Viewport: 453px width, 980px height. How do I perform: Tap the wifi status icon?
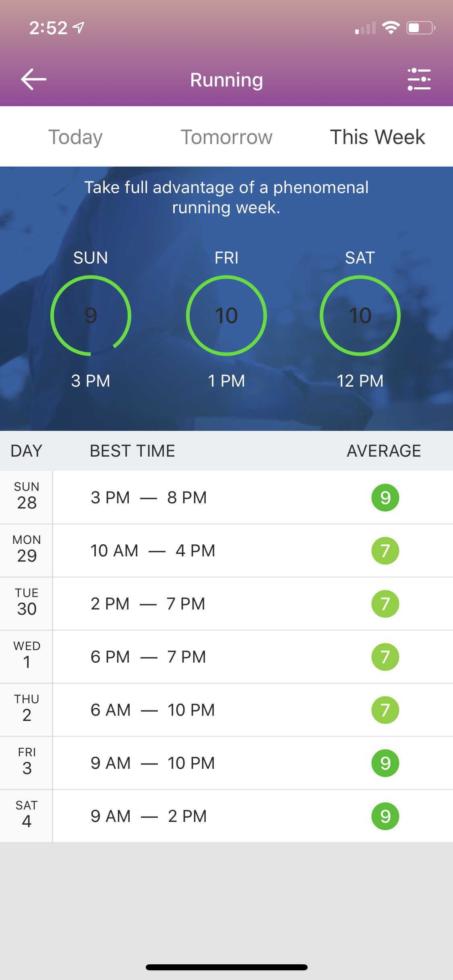click(391, 28)
